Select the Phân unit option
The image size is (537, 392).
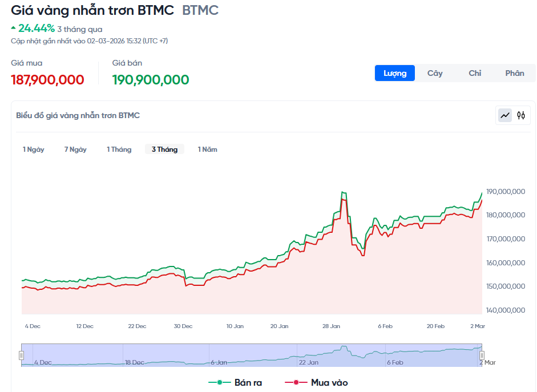(x=515, y=73)
